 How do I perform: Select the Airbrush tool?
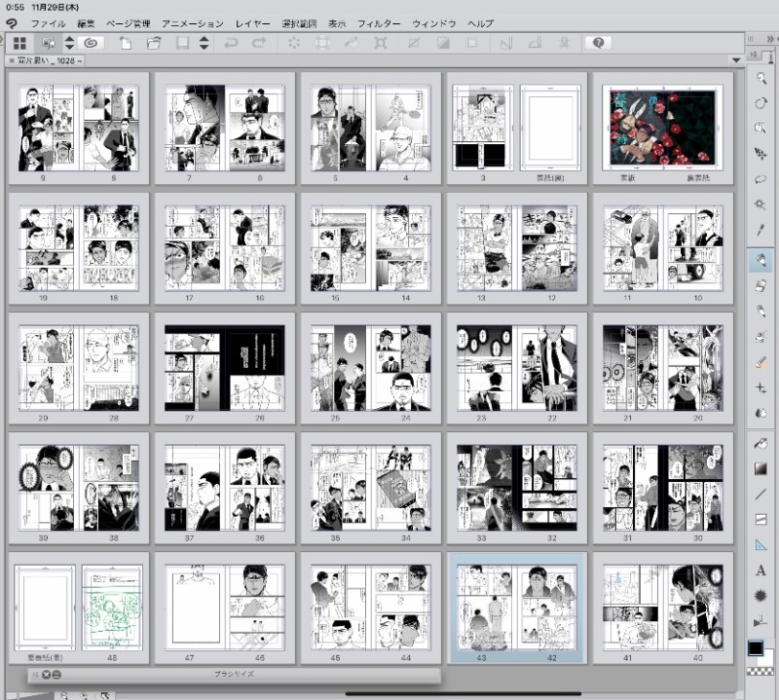760,336
